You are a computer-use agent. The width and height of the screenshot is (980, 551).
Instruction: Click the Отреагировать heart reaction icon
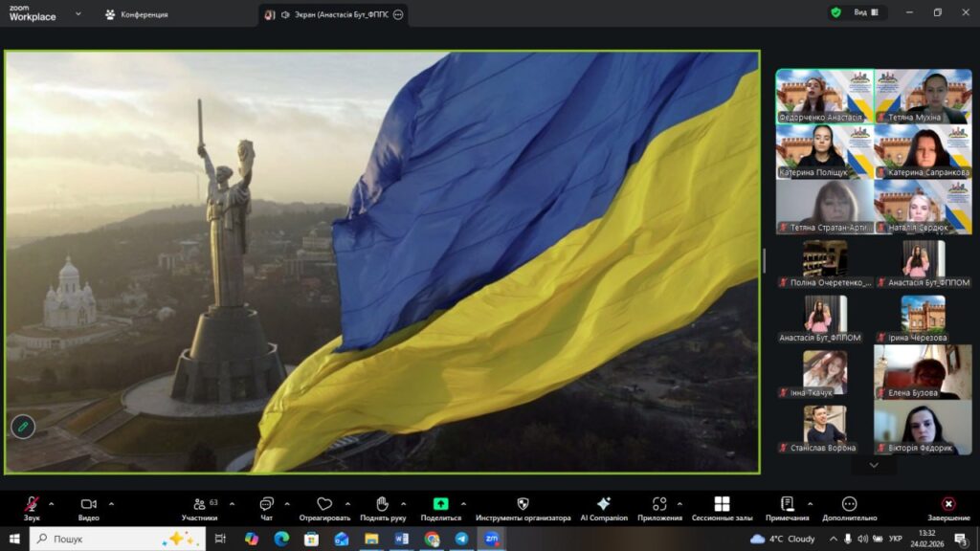click(x=324, y=504)
